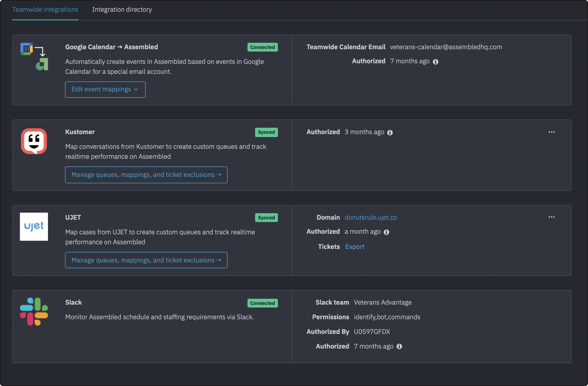588x386 pixels.
Task: Expand the Edit event mappings dropdown
Action: tap(105, 90)
